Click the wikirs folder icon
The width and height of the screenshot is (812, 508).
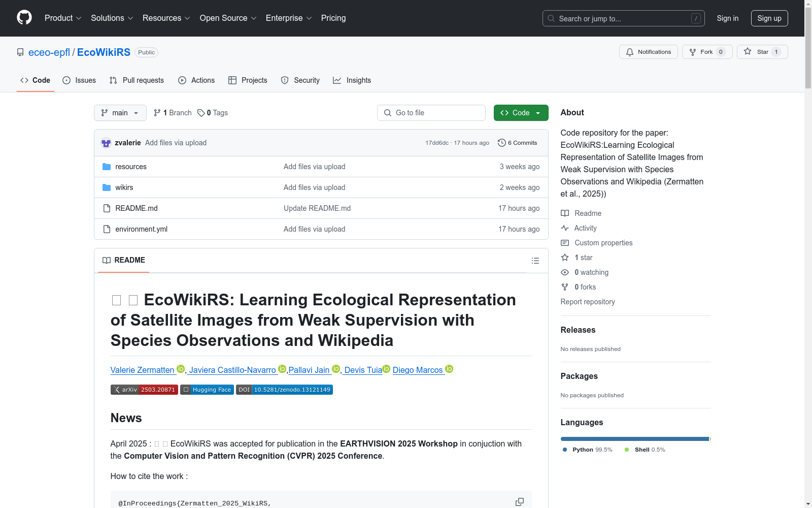coord(107,187)
